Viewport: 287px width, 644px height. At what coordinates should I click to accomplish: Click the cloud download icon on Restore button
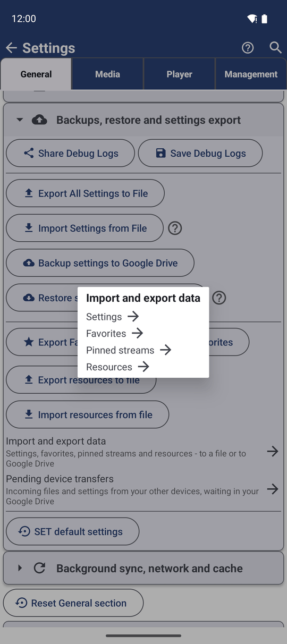coord(29,298)
